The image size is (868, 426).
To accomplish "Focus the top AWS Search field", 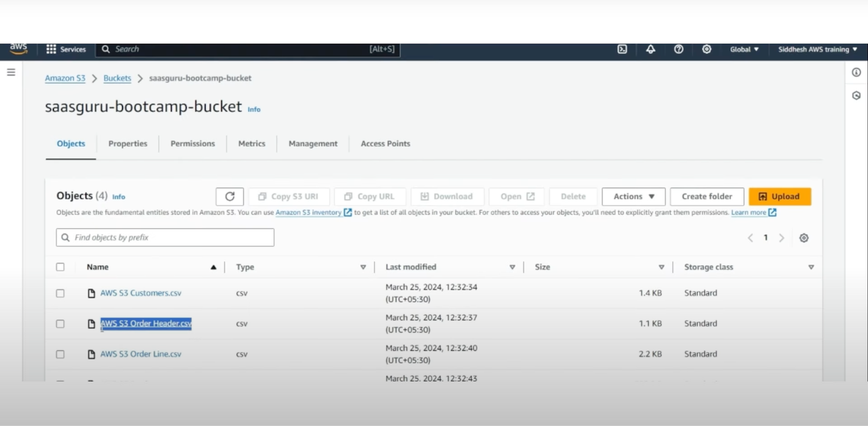I will tap(248, 49).
